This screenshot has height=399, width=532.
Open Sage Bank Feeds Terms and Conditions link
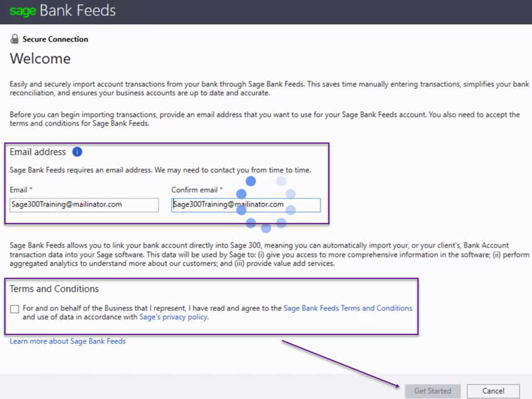point(347,308)
